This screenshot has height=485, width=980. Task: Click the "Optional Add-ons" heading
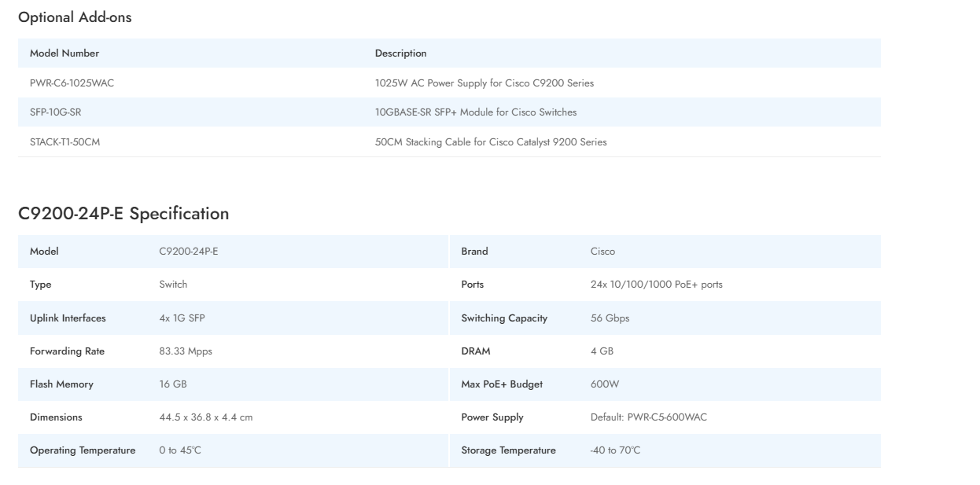click(x=75, y=17)
